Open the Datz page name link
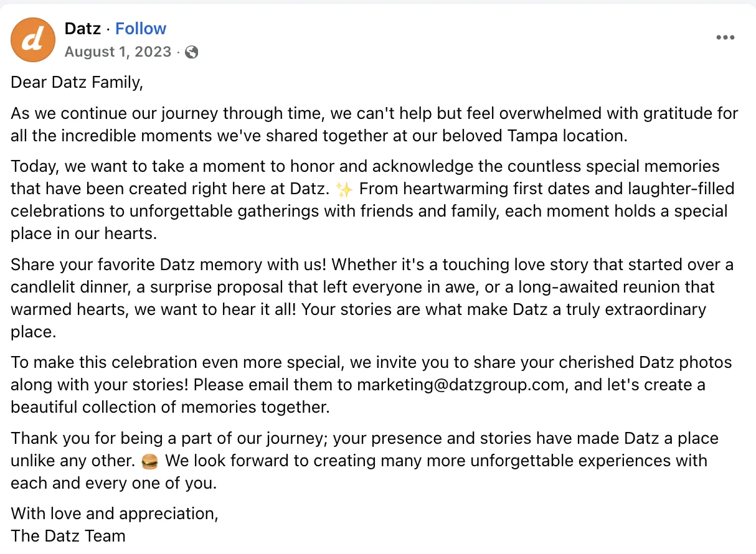Image resolution: width=756 pixels, height=554 pixels. point(83,29)
